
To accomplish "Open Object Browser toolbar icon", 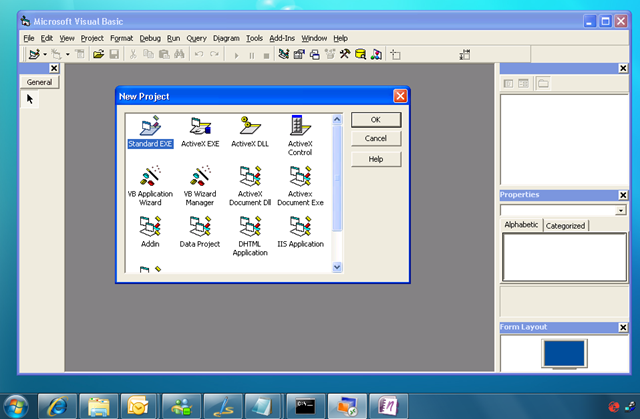I will pos(330,54).
